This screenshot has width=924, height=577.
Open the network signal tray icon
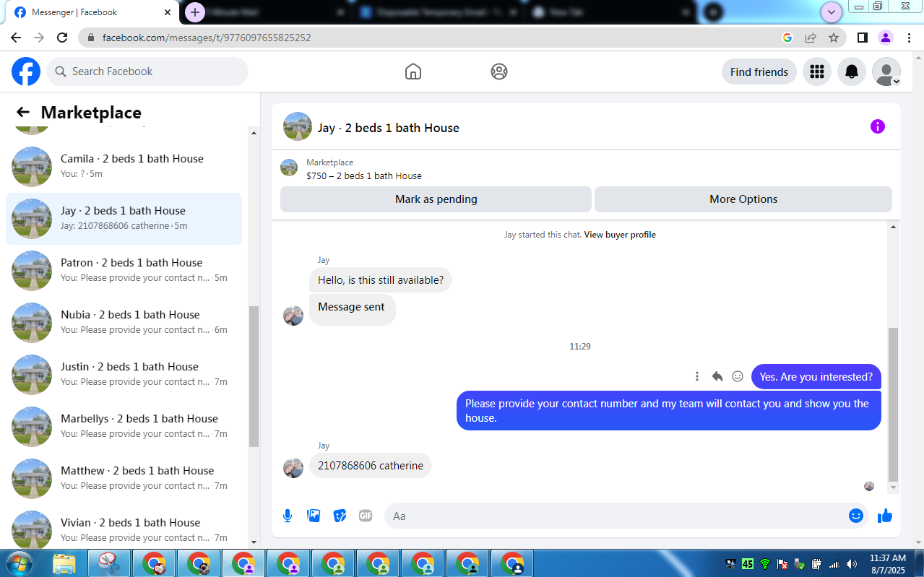tap(834, 564)
